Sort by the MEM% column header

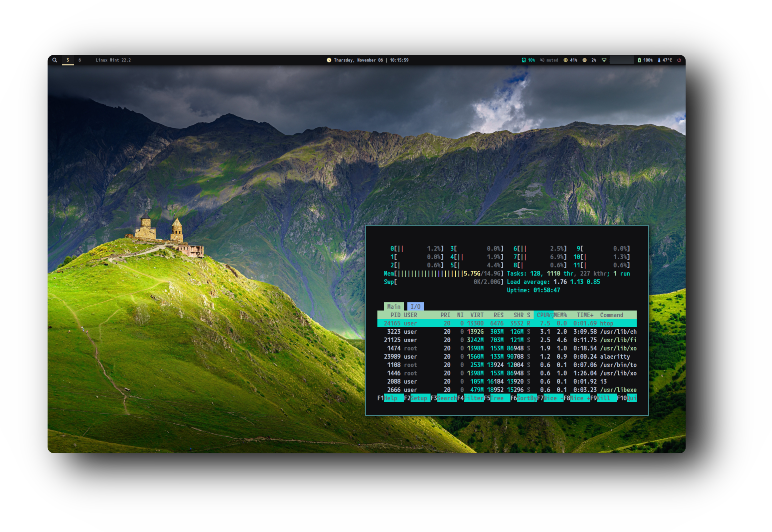click(x=560, y=315)
